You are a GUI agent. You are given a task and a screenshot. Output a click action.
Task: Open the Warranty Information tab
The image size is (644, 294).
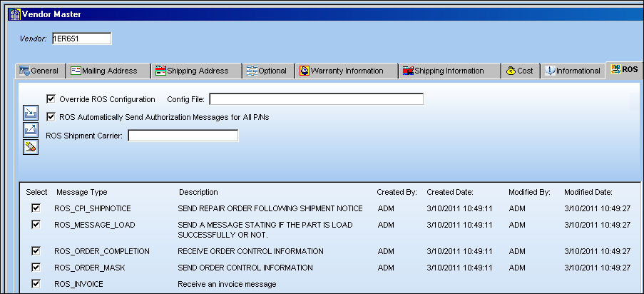(346, 71)
